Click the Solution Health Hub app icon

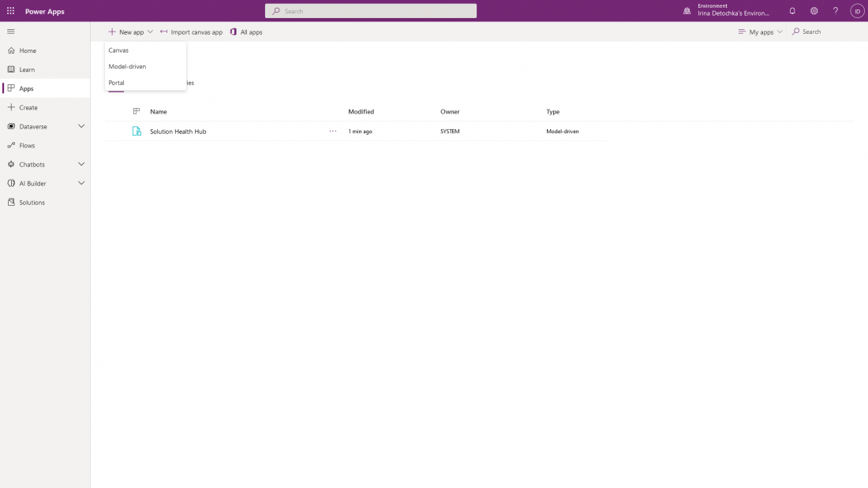click(x=137, y=132)
